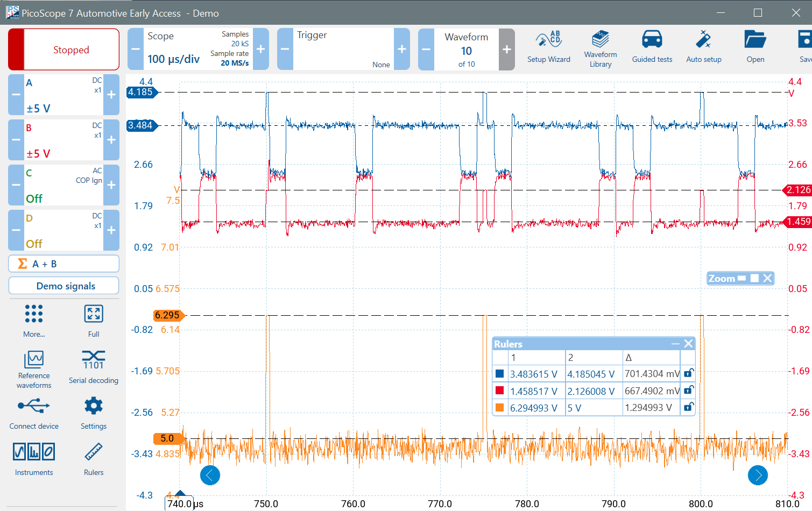Click Trigger plus button
Image resolution: width=812 pixels, height=511 pixels.
coord(402,49)
